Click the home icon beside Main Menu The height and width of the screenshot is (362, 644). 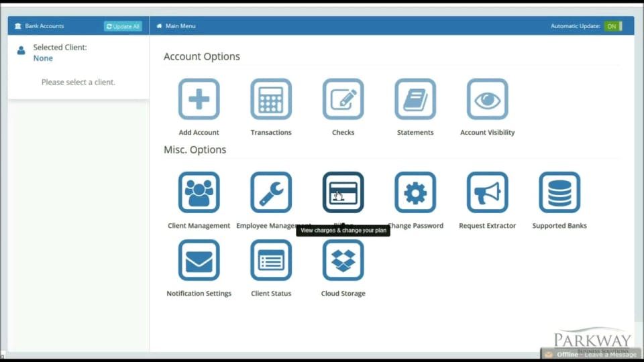point(160,26)
